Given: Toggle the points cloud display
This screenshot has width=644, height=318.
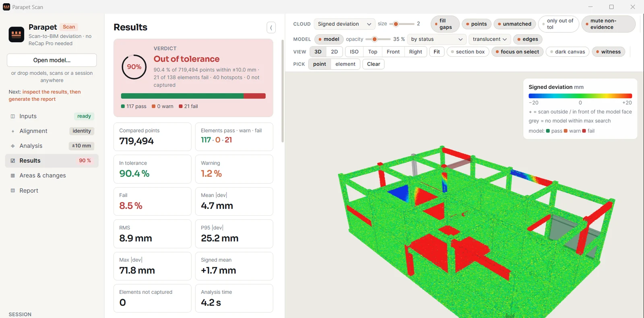Looking at the screenshot, I should pyautogui.click(x=477, y=24).
